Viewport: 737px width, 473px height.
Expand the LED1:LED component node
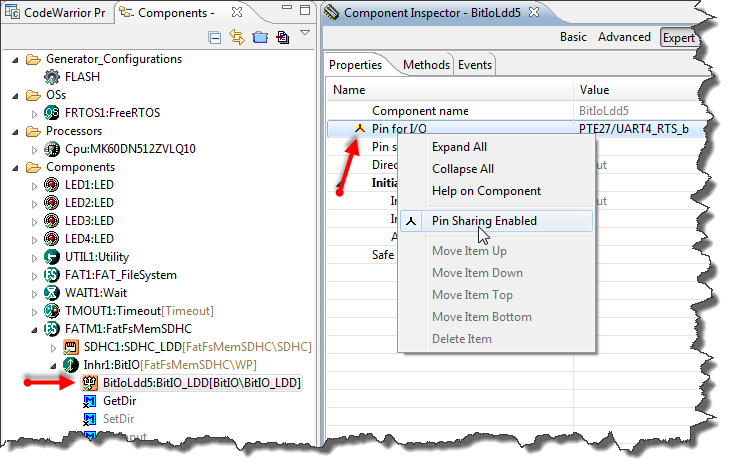[x=35, y=184]
